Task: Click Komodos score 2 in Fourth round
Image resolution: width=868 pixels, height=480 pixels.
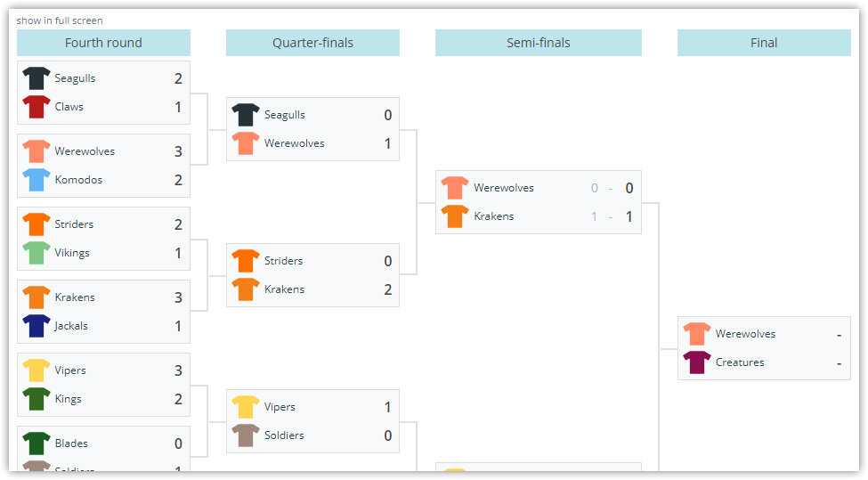Action: pos(178,180)
